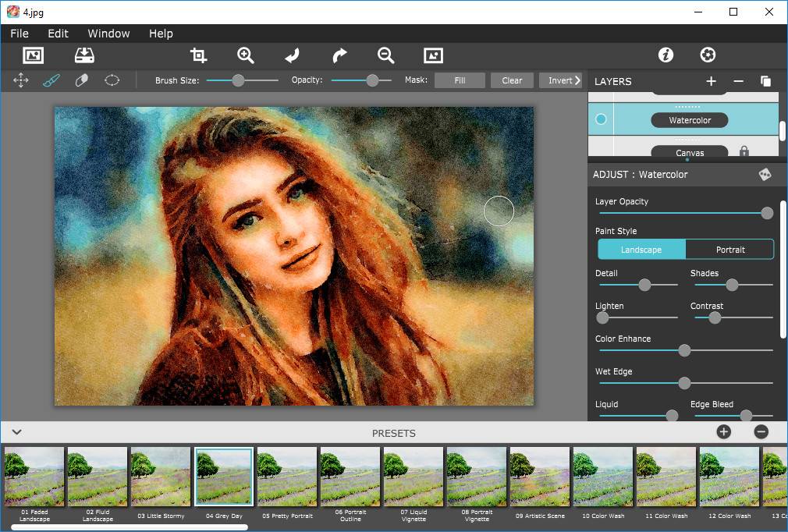Select the Watercolor layer label
788x532 pixels.
(x=690, y=120)
